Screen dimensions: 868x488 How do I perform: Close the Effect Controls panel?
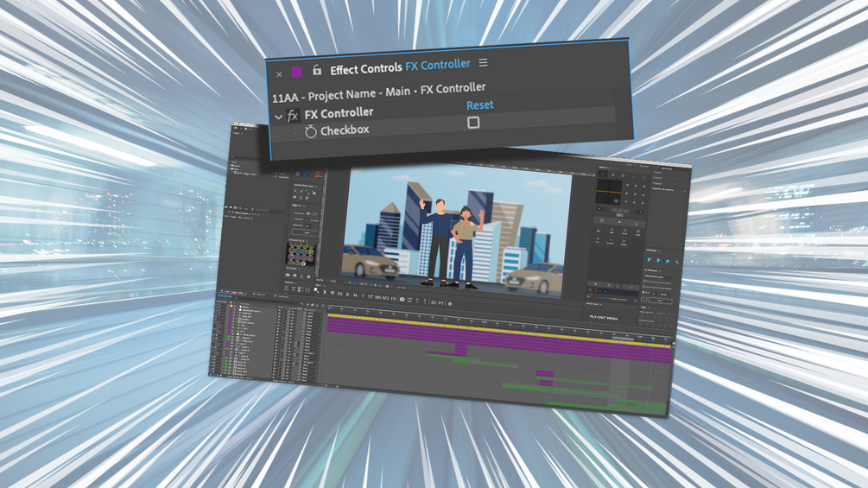click(x=279, y=74)
